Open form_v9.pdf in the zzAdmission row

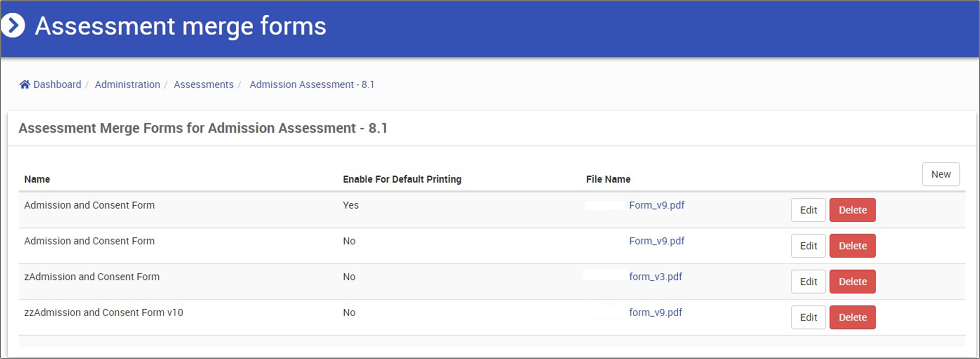tap(655, 312)
